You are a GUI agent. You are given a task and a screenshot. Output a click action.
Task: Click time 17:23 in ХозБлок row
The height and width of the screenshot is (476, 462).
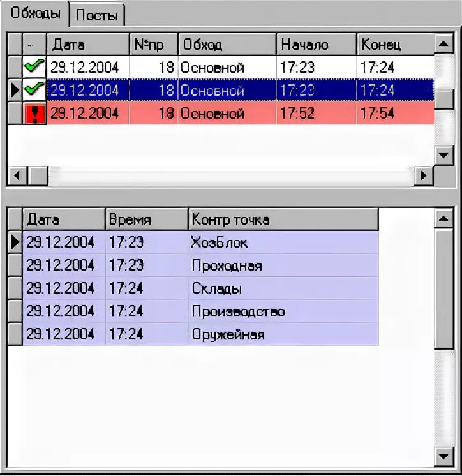[x=147, y=242]
